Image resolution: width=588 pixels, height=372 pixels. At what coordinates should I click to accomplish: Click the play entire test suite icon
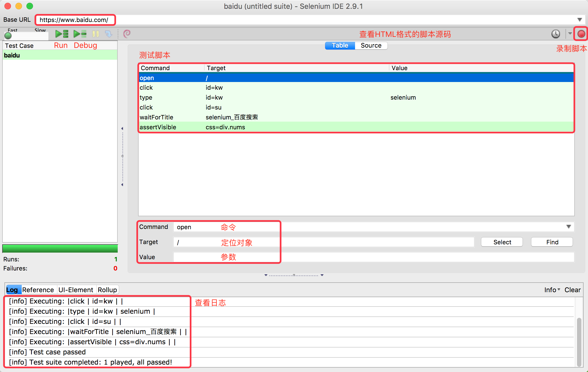pos(62,34)
